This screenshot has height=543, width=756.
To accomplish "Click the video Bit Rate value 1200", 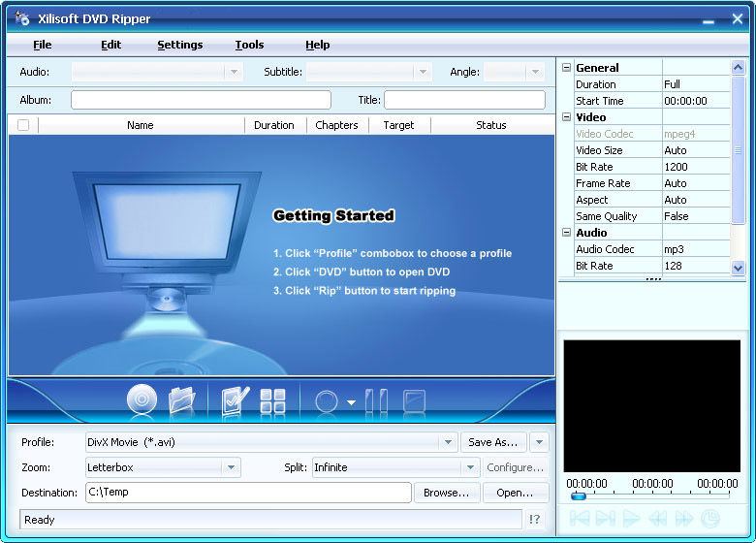I will (696, 167).
